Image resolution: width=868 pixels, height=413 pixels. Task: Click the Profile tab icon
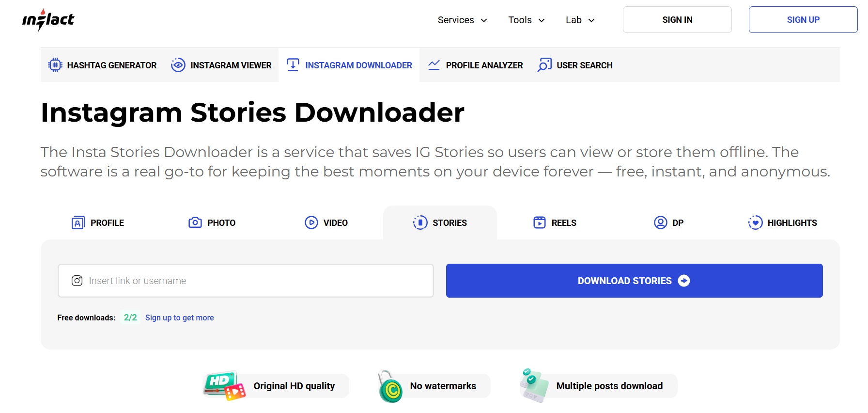point(78,222)
